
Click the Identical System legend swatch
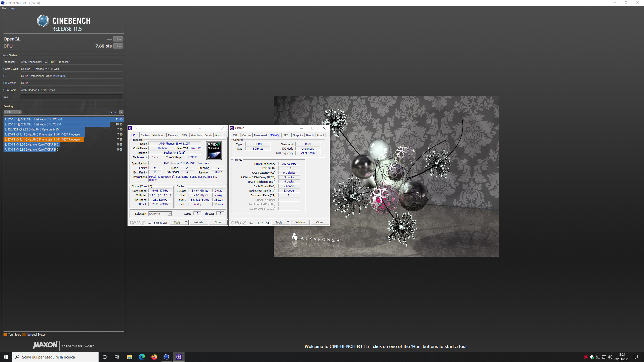point(24,335)
